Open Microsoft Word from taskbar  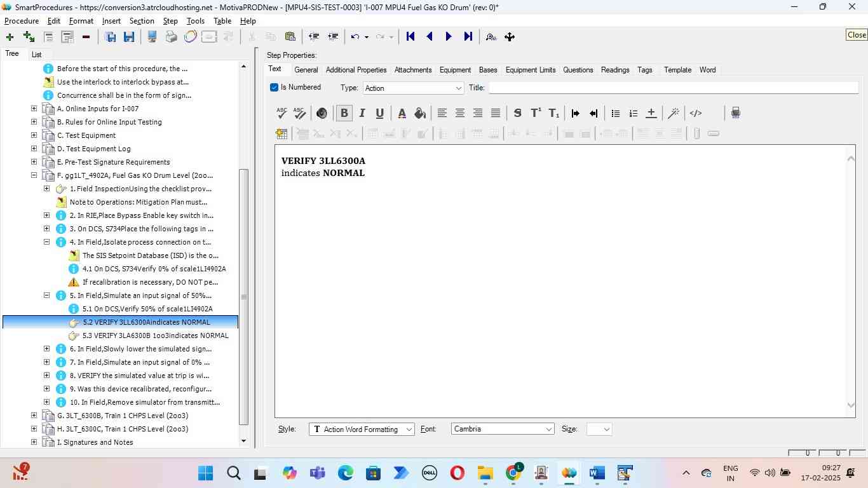point(597,473)
